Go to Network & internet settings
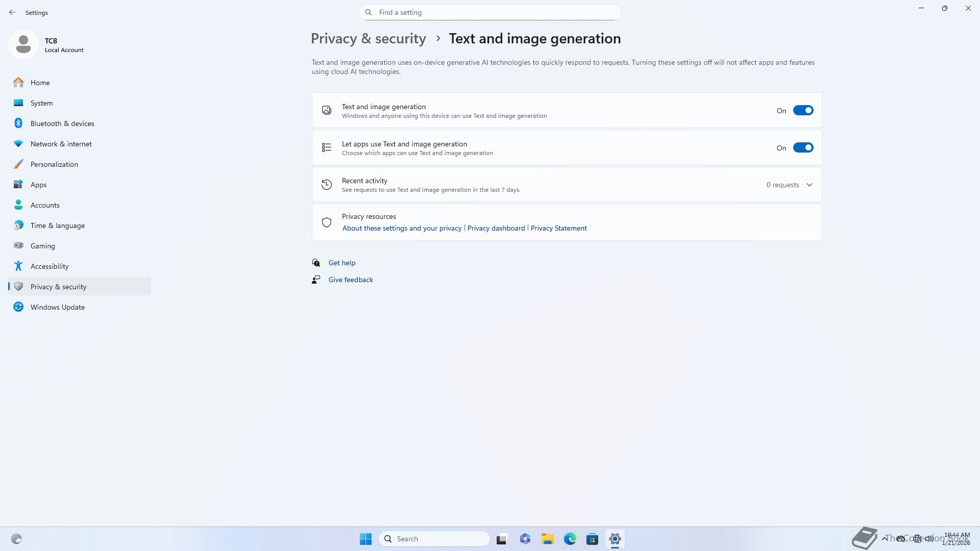The height and width of the screenshot is (551, 980). pos(61,144)
